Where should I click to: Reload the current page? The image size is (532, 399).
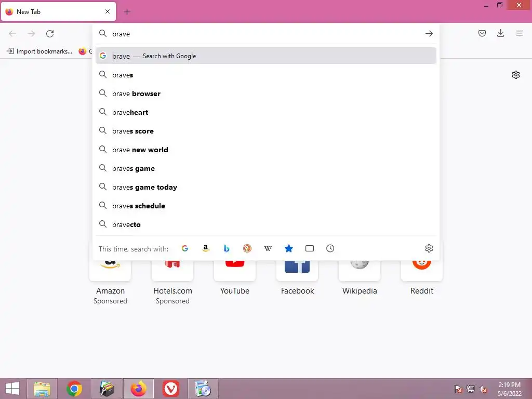pyautogui.click(x=50, y=34)
